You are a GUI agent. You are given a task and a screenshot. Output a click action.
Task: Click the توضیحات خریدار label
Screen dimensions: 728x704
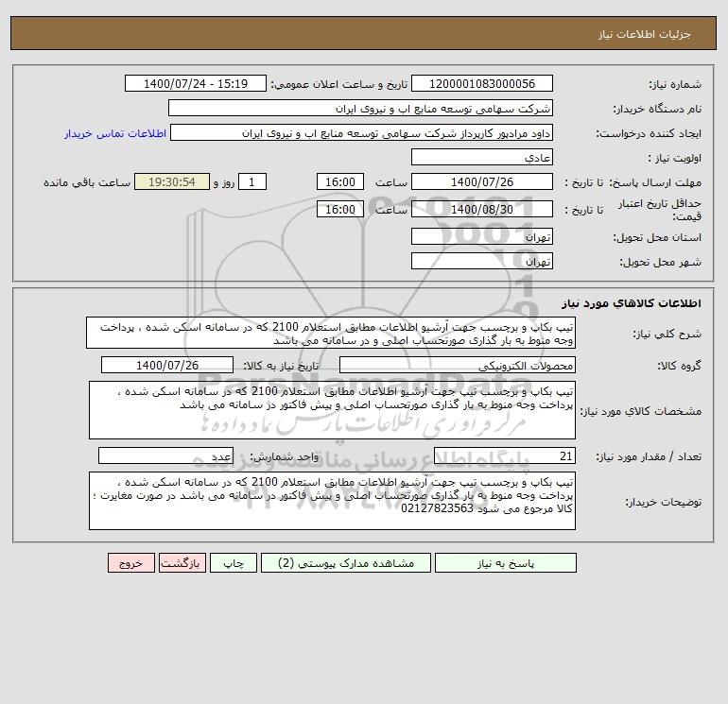click(x=664, y=502)
